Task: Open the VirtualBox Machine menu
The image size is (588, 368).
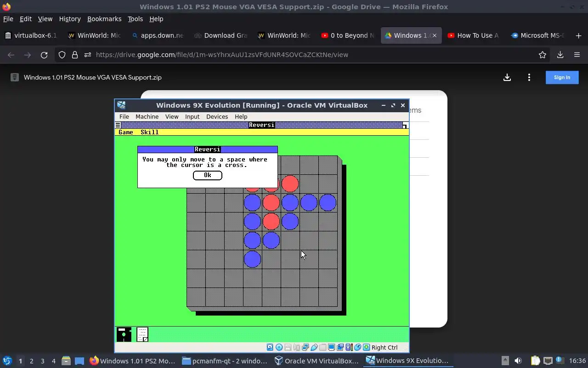Action: (x=147, y=117)
